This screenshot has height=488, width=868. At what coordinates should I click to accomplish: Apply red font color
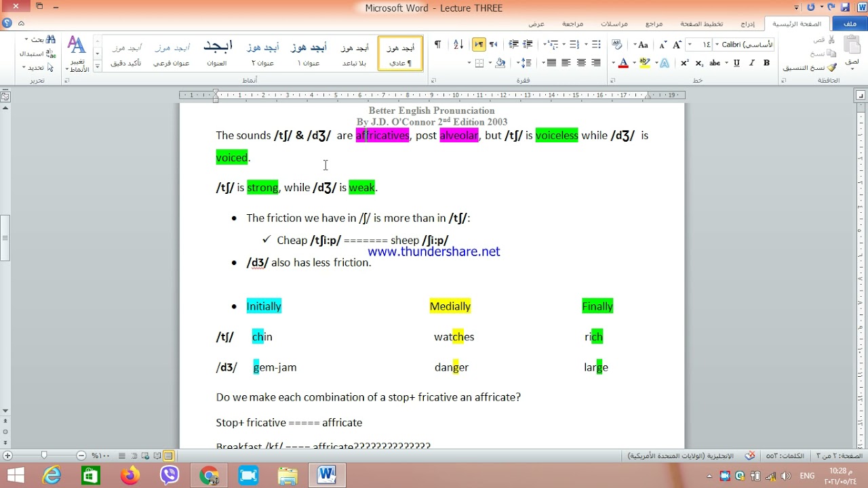(x=623, y=63)
